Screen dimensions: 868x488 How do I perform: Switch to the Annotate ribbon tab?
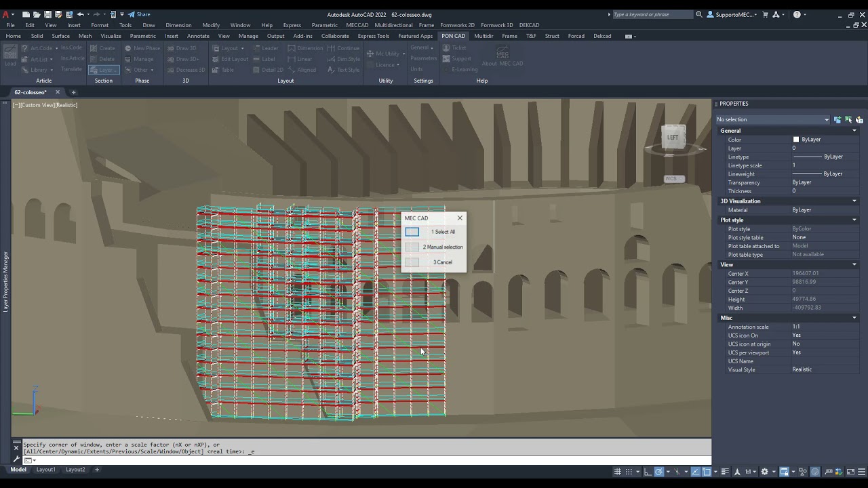(x=198, y=36)
